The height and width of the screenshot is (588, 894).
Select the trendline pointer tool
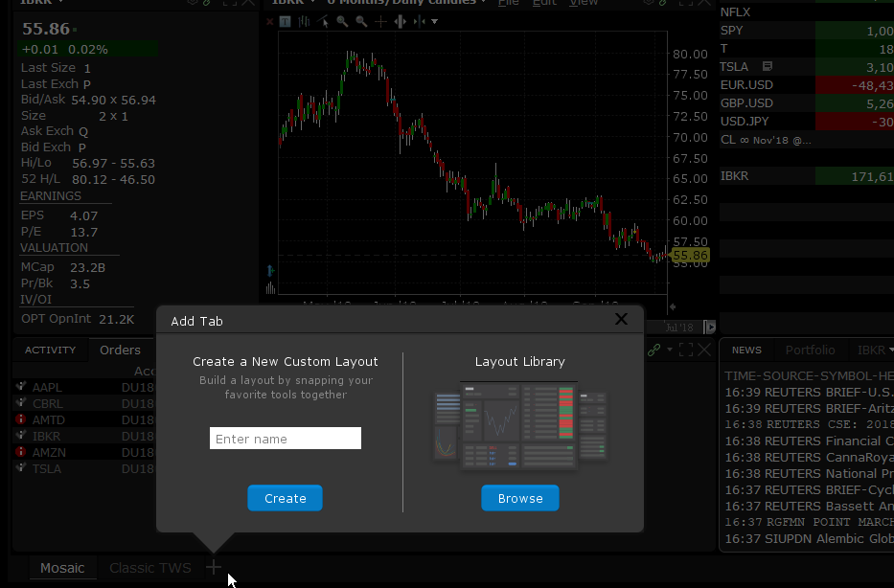[323, 22]
